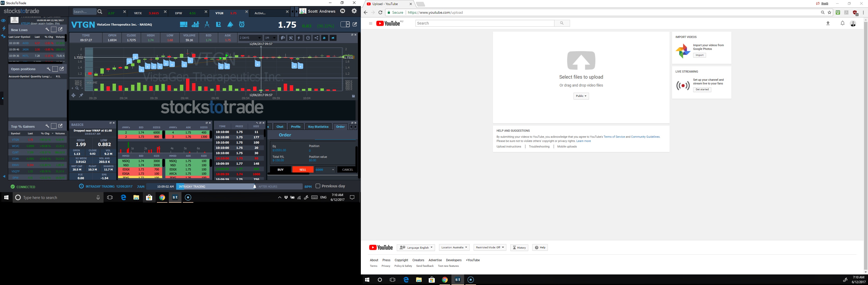The image size is (868, 285).
Task: Click the chart tools wrench-screwdriver icon
Action: [x=291, y=38]
